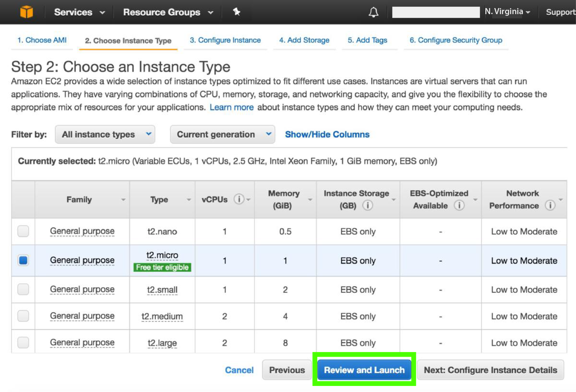Click EBS only in the t2.small row
The width and height of the screenshot is (576, 392).
pyautogui.click(x=358, y=290)
